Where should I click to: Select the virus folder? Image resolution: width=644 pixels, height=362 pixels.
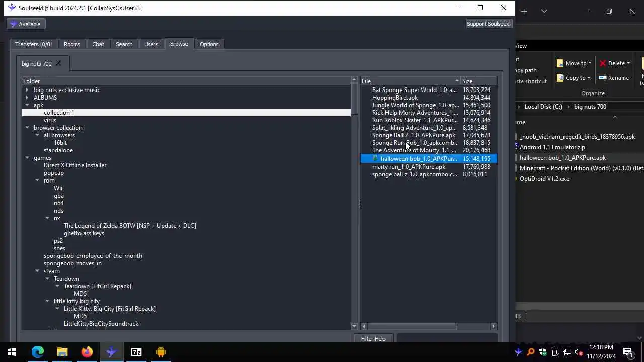[50, 120]
